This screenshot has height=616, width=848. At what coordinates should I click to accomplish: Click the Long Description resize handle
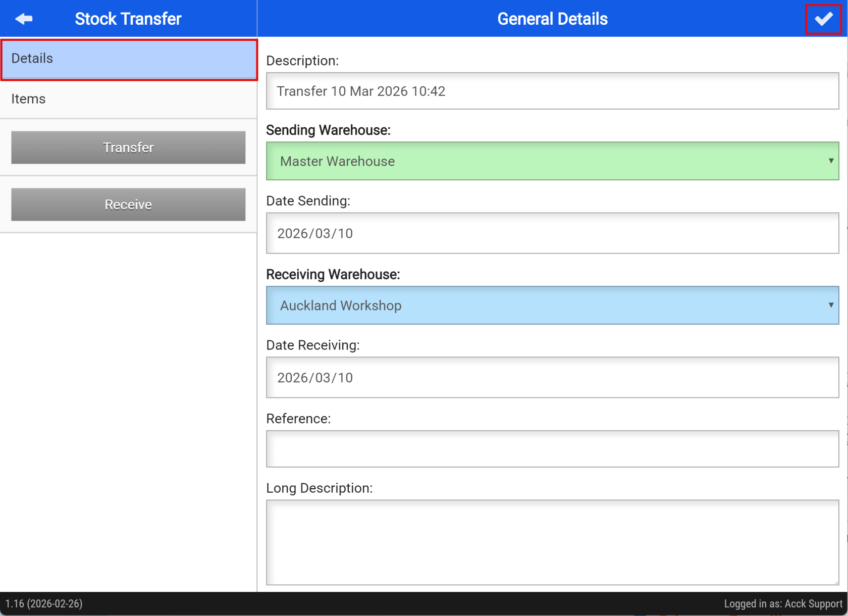[835, 582]
